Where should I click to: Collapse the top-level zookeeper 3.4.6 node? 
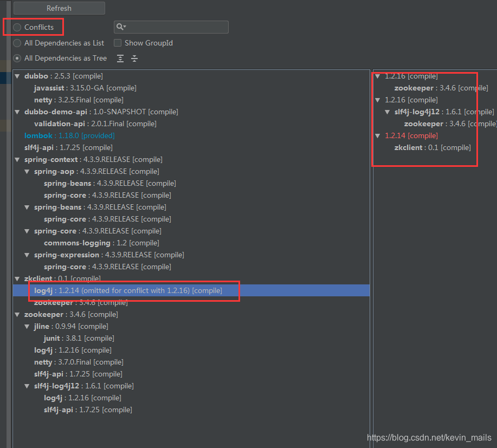(x=17, y=315)
